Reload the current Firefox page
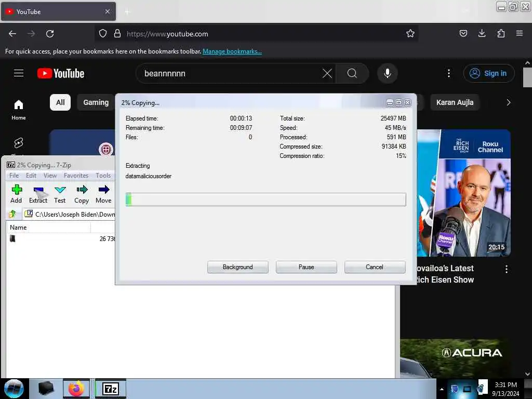 50,34
